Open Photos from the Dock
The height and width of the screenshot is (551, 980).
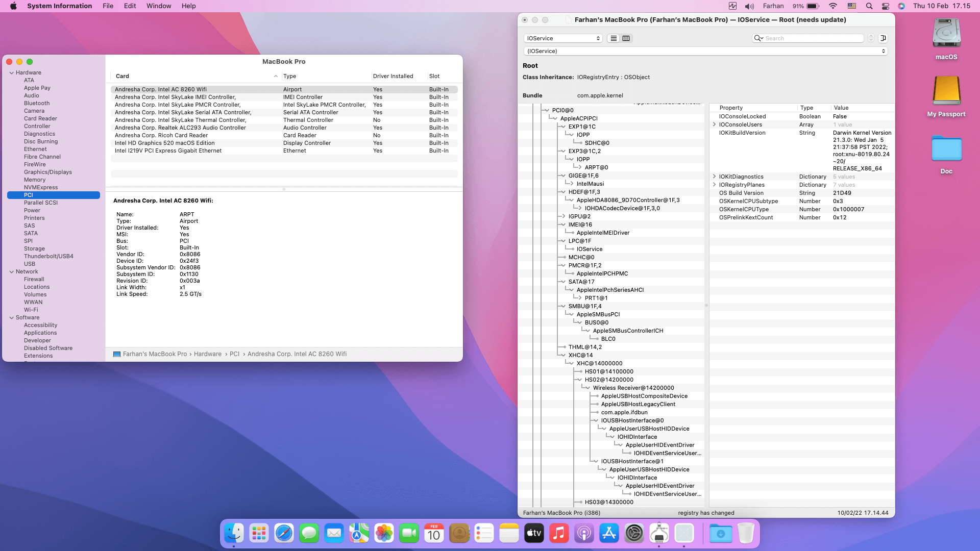[x=384, y=534]
